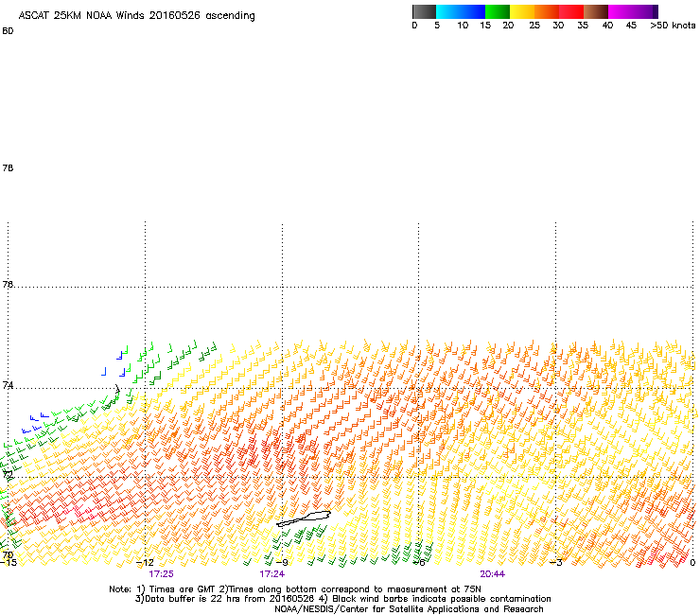Click the 17:25 pass time label
Image resolution: width=700 pixels, height=615 pixels.
click(161, 574)
